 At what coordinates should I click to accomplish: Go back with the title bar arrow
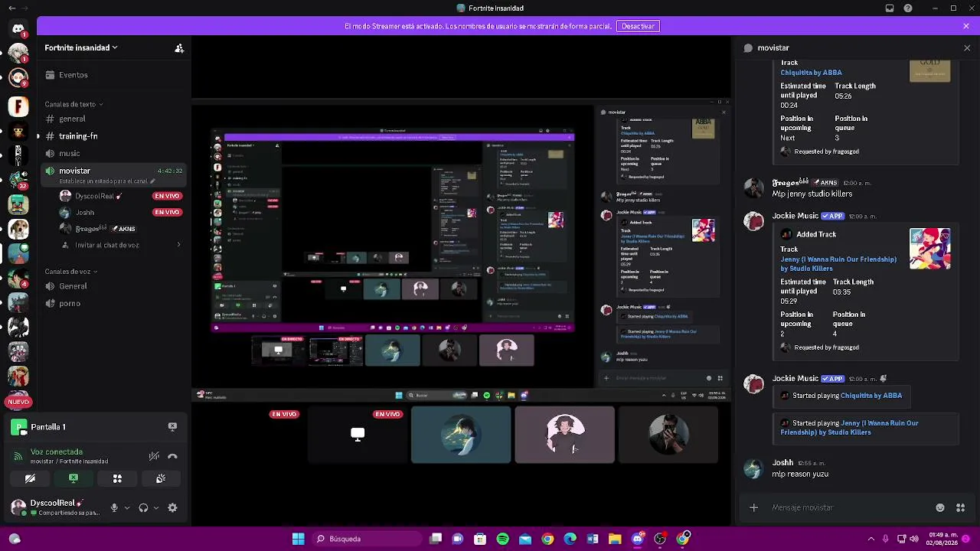[11, 8]
